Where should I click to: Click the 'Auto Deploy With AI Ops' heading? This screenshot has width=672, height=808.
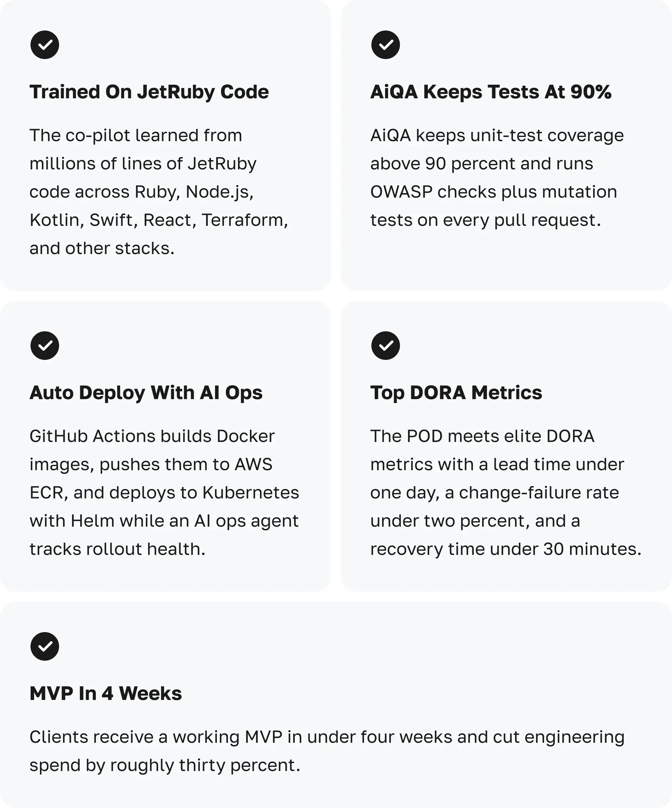point(146,393)
